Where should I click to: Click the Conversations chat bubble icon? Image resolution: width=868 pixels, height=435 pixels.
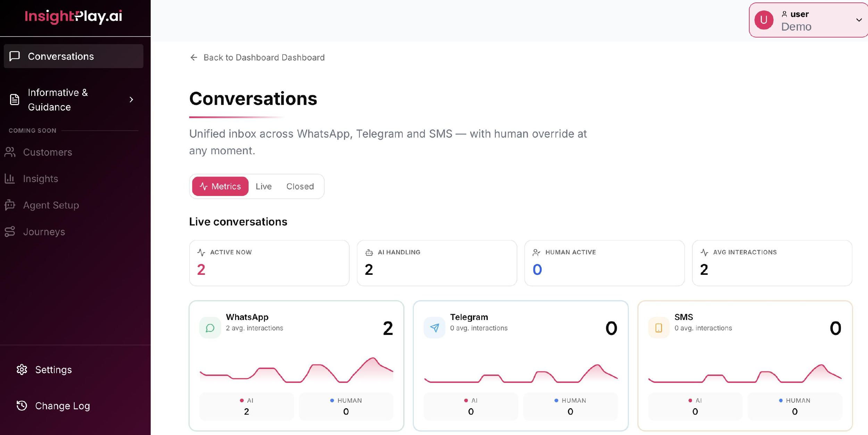[15, 56]
